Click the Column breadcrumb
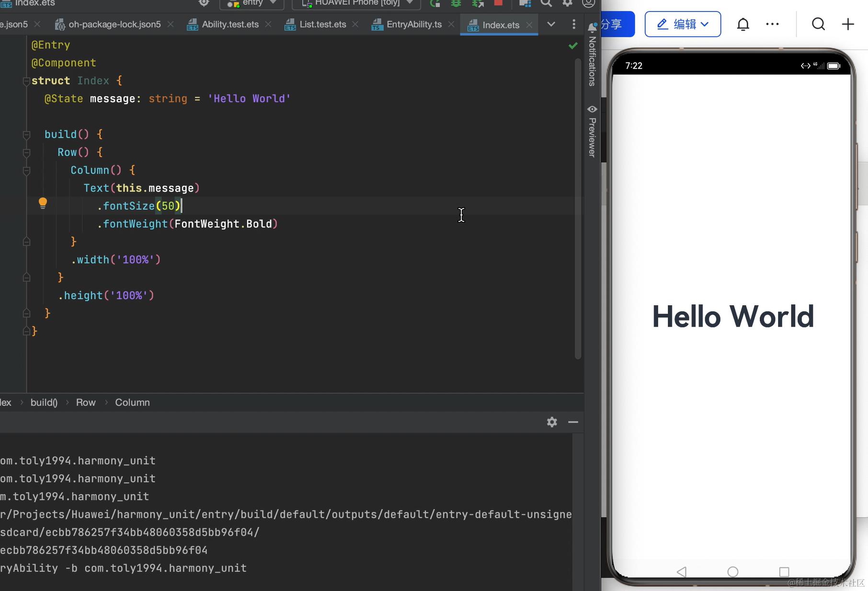868x591 pixels. (132, 403)
